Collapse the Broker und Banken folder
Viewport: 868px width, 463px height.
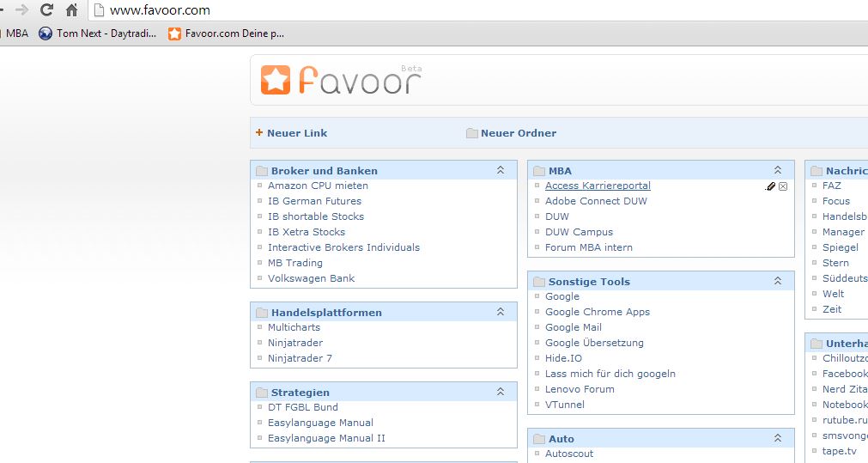501,170
